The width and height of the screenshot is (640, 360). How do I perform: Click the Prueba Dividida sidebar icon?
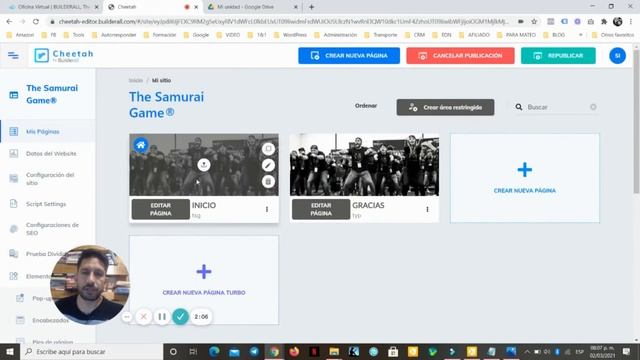point(13,254)
